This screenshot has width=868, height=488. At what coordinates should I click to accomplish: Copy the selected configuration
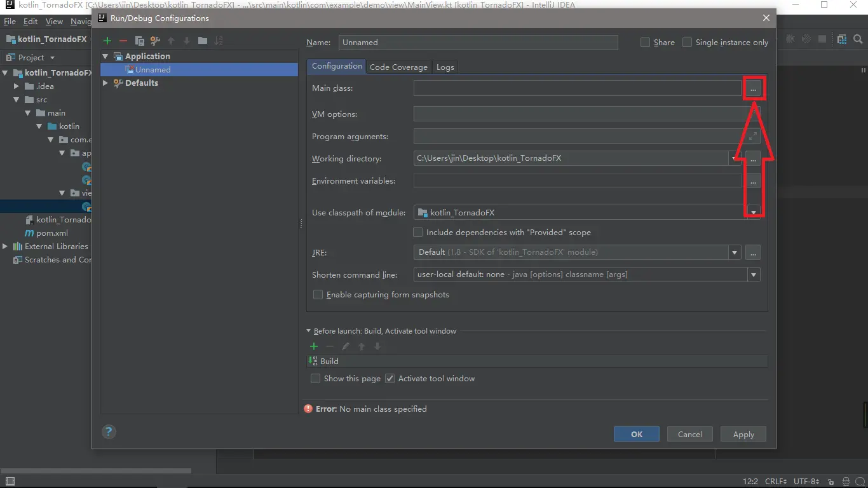click(139, 41)
